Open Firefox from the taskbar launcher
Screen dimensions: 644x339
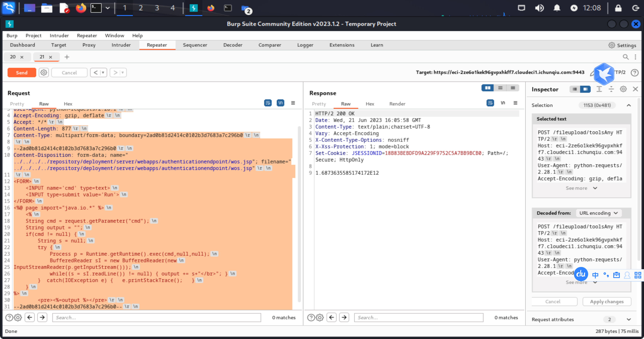[x=81, y=8]
